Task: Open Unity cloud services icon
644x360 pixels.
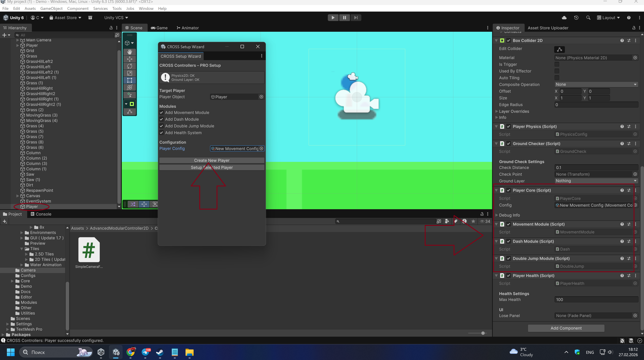Action: pyautogui.click(x=564, y=17)
